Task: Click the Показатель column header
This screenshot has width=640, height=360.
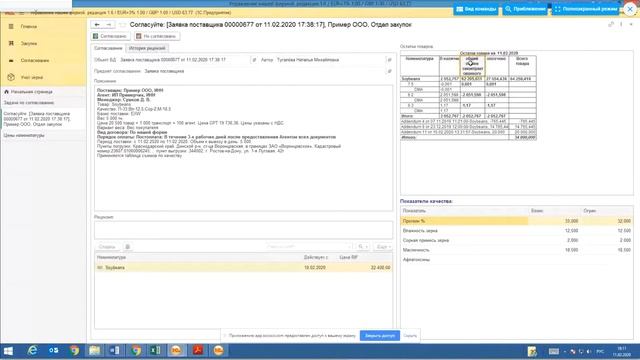Action: coord(464,211)
